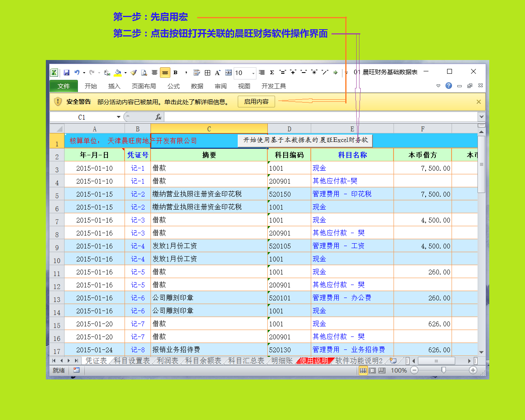This screenshot has width=525, height=420.
Task: Click the Undo arrow icon
Action: [77, 73]
